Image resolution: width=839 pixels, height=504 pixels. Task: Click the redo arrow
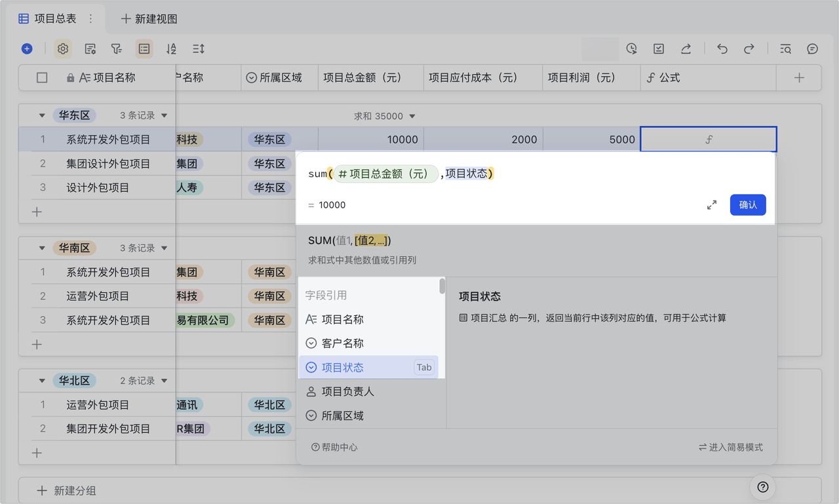pos(749,48)
